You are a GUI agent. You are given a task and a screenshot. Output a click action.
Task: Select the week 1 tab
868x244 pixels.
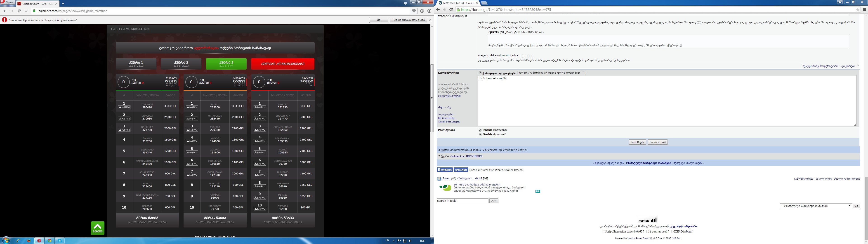(136, 64)
